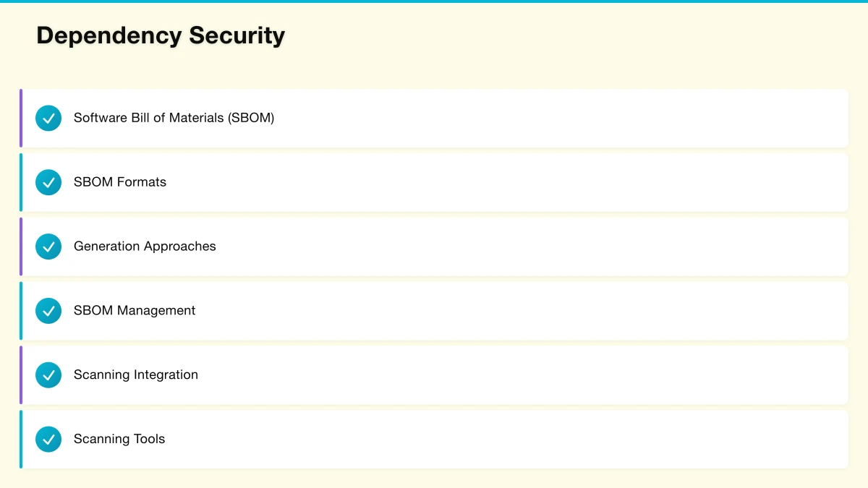Screen dimensions: 868x488
Task: Toggle the SBOM Management checkmark
Action: click(x=48, y=311)
